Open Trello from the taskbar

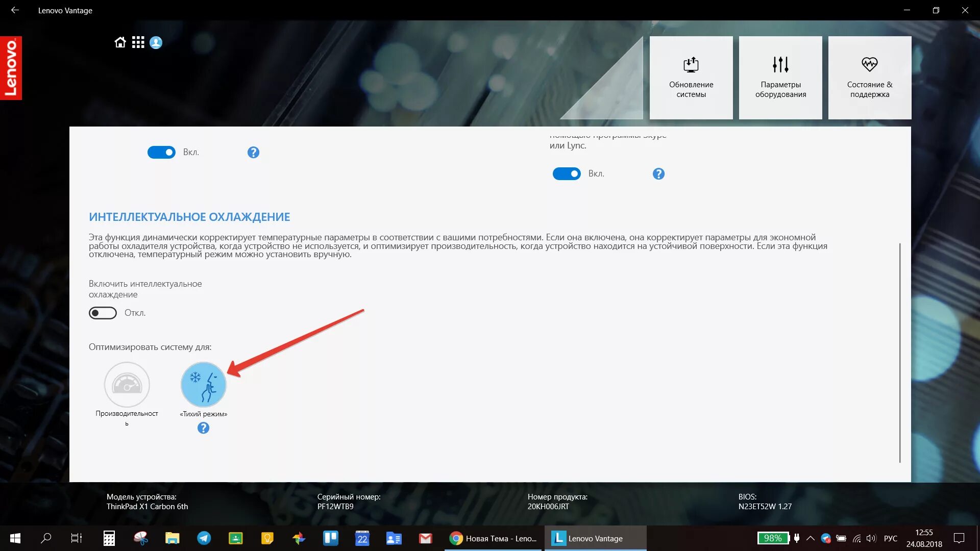[x=331, y=538]
